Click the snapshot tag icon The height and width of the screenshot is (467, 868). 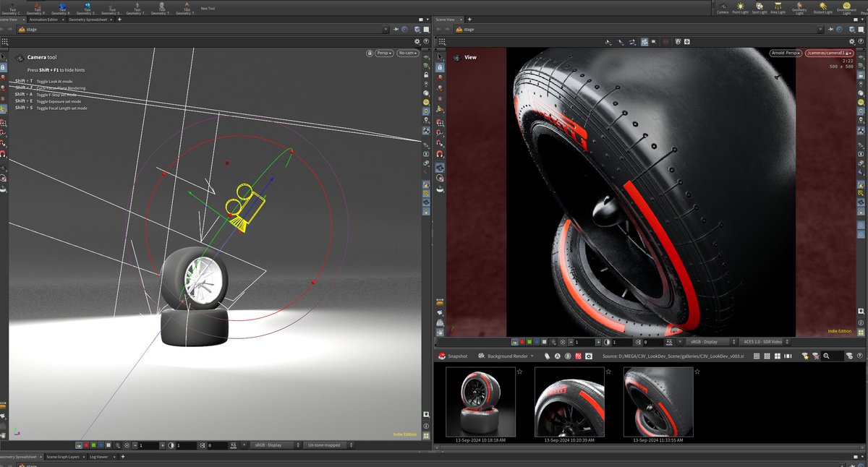point(548,356)
